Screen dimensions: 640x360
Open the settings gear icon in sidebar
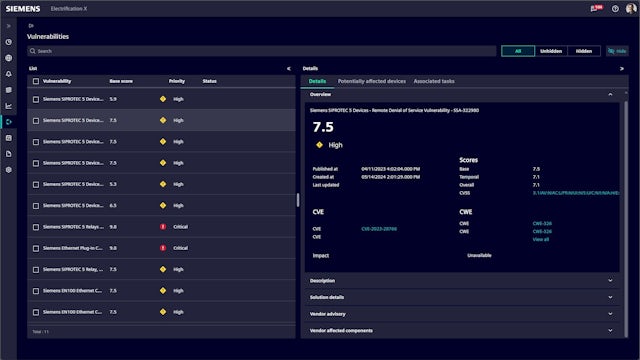9,170
